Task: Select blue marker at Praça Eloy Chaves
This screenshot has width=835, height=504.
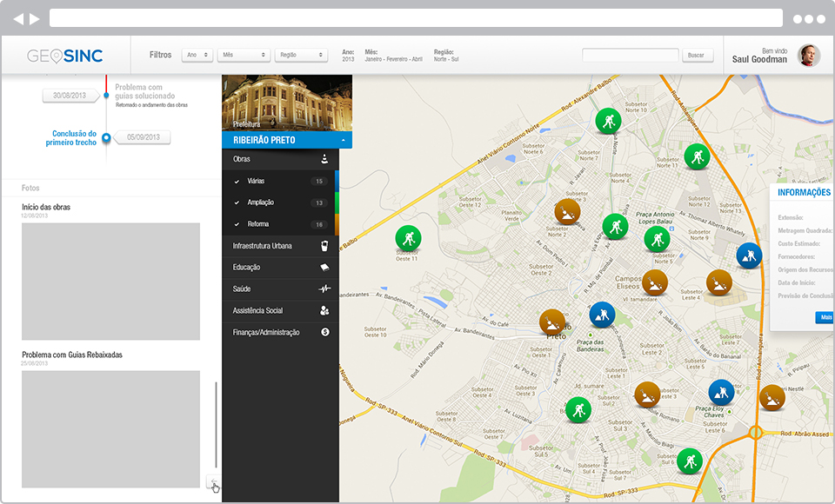Action: [x=722, y=393]
